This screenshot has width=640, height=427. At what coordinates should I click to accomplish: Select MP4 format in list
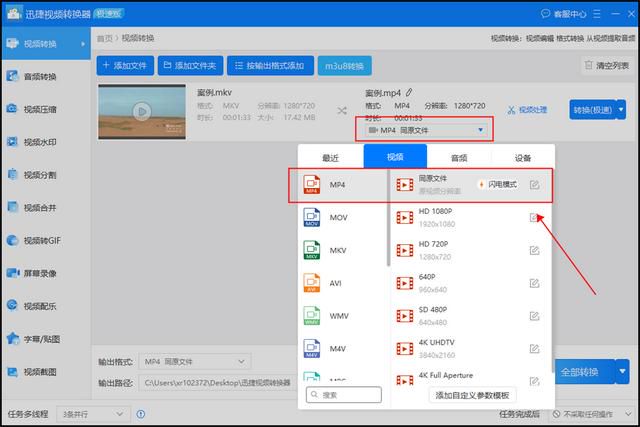(x=342, y=185)
